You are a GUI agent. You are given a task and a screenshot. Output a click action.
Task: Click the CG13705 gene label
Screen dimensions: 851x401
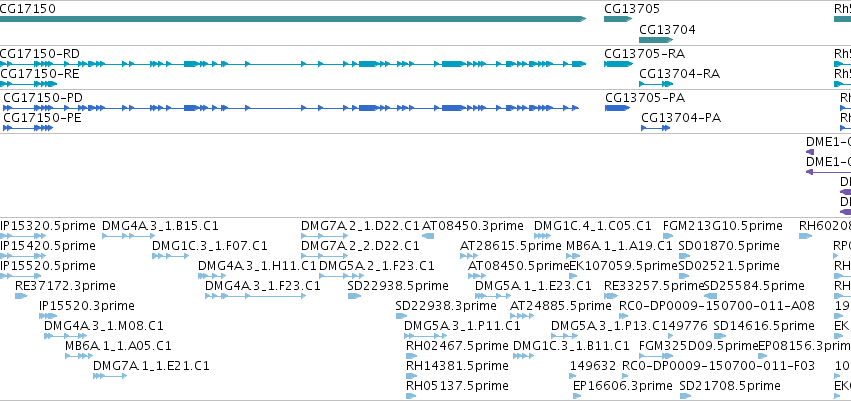pyautogui.click(x=632, y=9)
